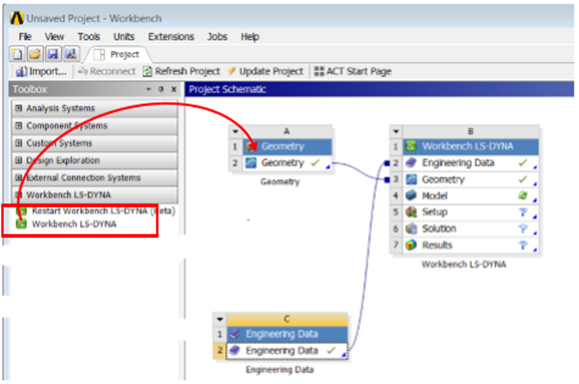Click Geometry checkmark in system A

coord(315,163)
